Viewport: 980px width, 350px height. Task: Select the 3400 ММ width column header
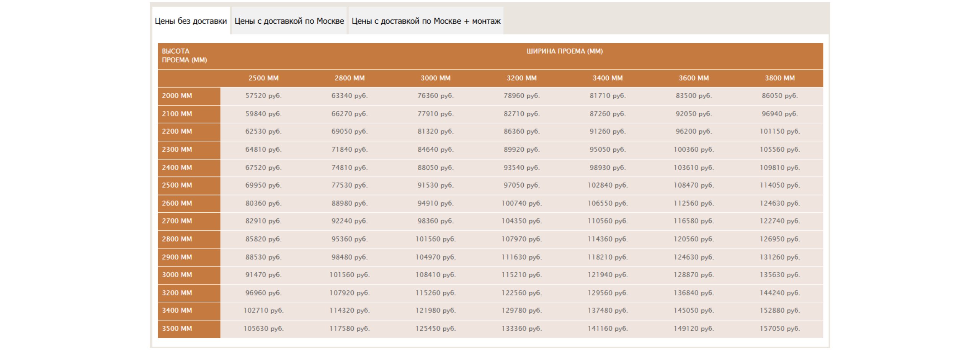point(608,78)
